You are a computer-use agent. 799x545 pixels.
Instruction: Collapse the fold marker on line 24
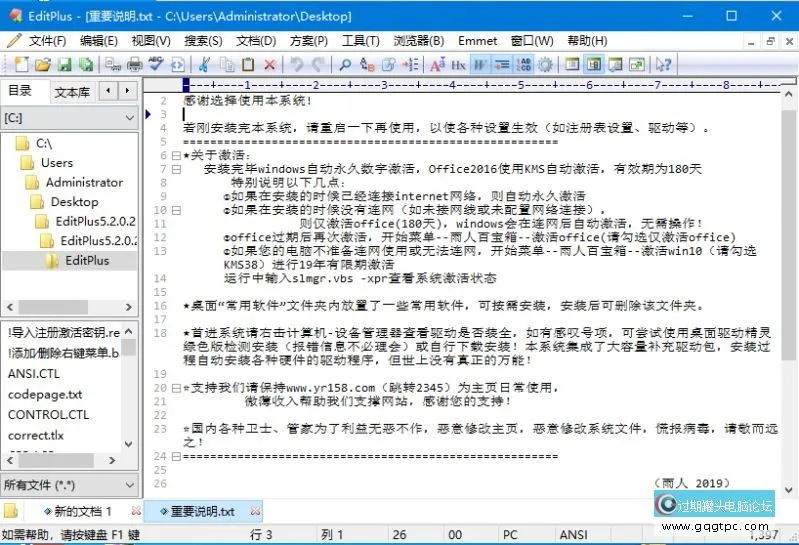tap(176, 456)
